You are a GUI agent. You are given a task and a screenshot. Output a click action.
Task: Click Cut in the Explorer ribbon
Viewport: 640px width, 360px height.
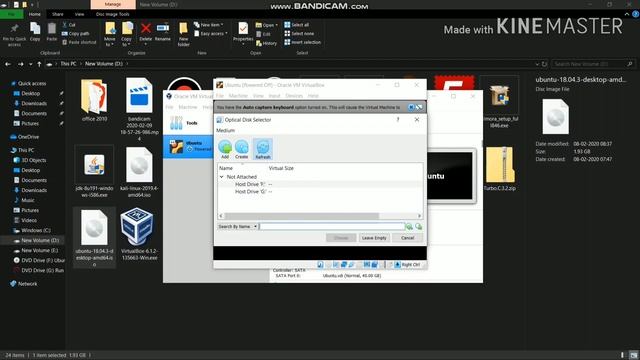[x=69, y=25]
